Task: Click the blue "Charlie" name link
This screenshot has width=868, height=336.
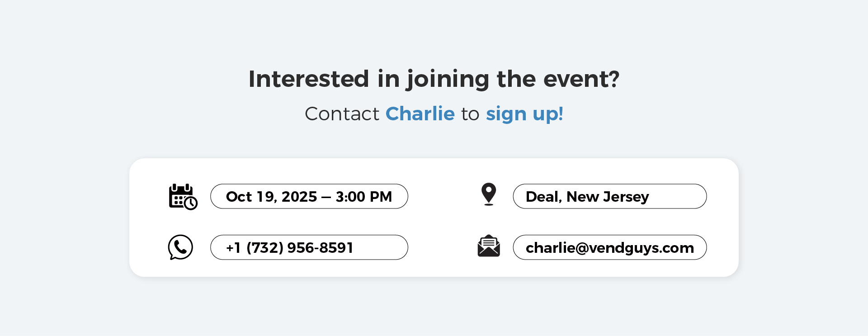Action: [420, 114]
